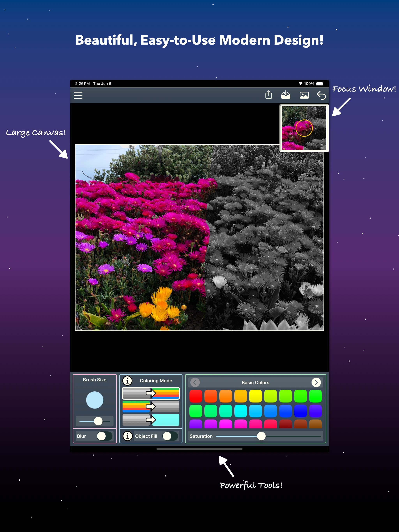
Task: Select the red color swatch
Action: pos(196,396)
